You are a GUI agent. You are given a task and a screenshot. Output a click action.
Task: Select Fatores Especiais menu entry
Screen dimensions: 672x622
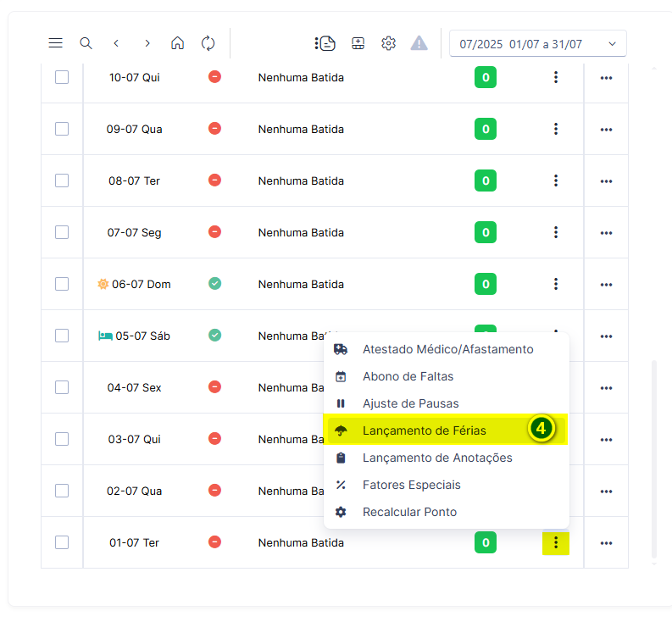pyautogui.click(x=446, y=485)
